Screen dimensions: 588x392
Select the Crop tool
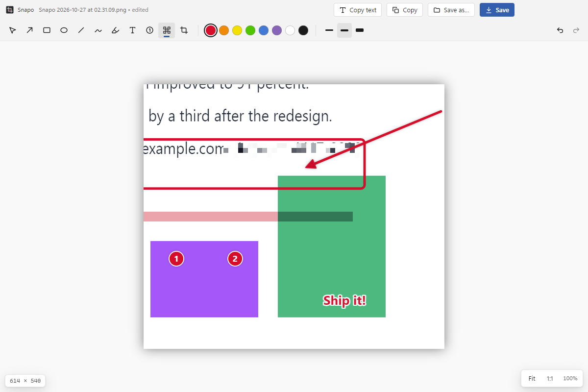tap(184, 30)
